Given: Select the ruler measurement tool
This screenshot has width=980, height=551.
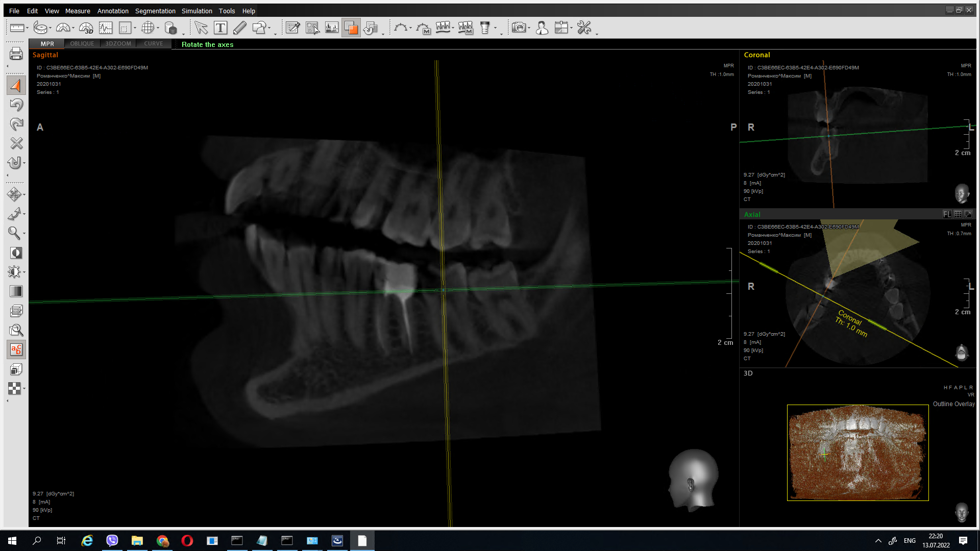Looking at the screenshot, I should tap(16, 28).
